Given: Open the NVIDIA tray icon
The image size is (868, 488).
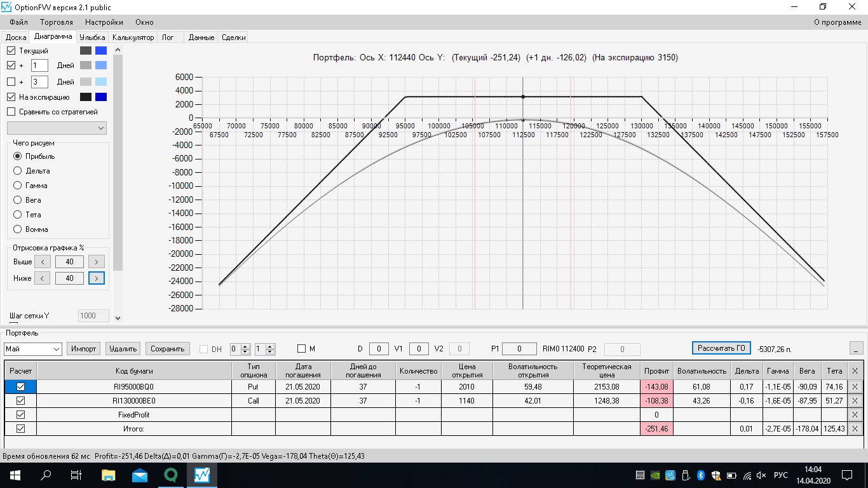Looking at the screenshot, I should (x=655, y=475).
